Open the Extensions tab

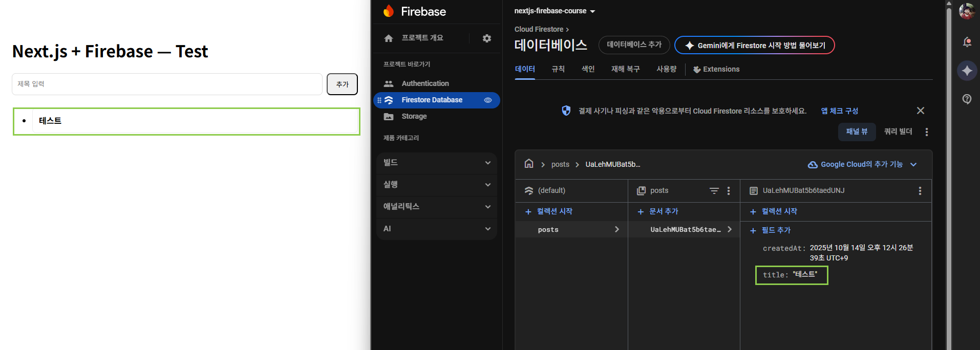[716, 69]
